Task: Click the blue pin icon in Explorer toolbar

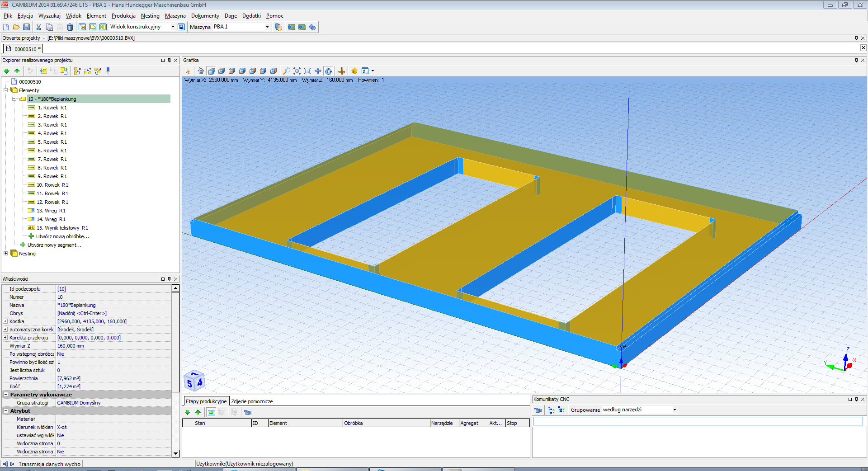Action: [108, 71]
